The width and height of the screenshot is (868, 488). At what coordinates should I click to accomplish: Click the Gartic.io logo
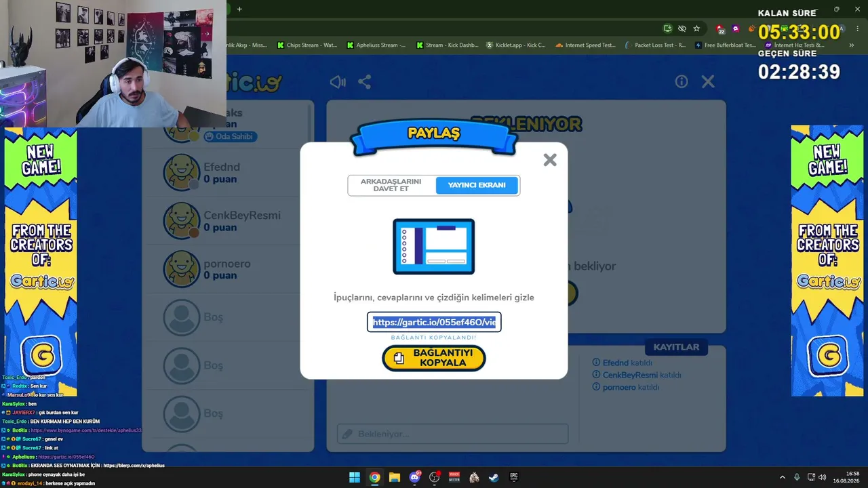click(254, 83)
